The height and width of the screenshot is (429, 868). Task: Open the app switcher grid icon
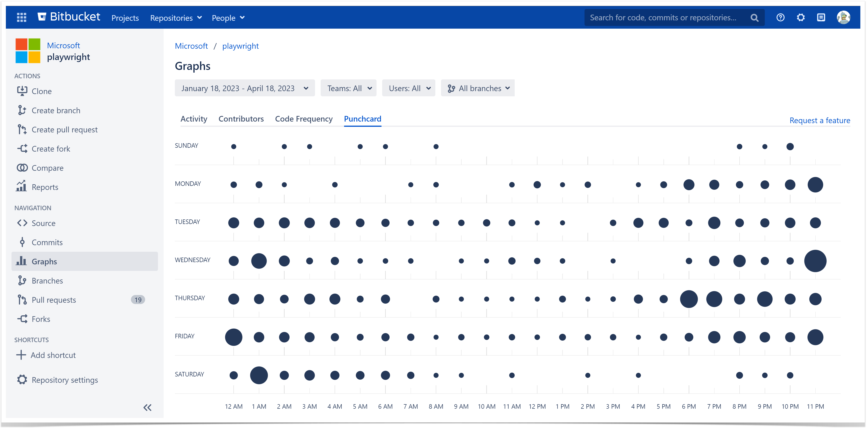pyautogui.click(x=22, y=18)
